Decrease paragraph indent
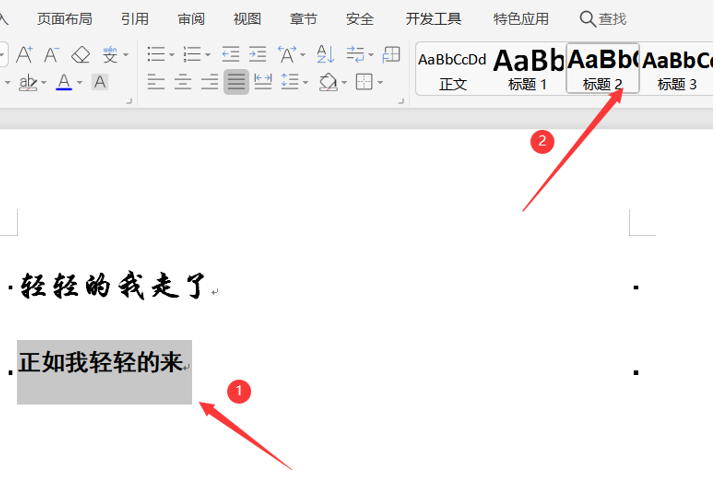 [x=231, y=55]
